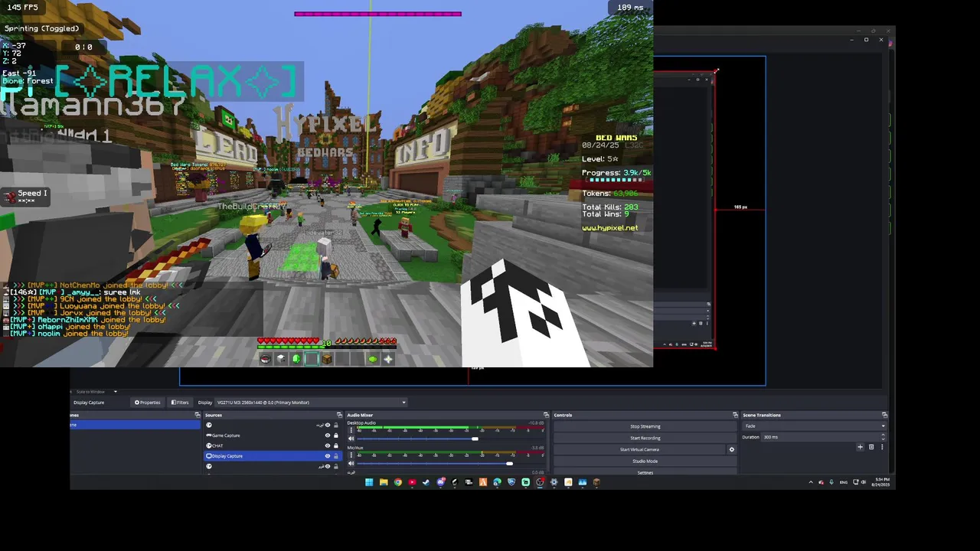Click the '145 FPS' counter text
This screenshot has height=551, width=980.
click(x=22, y=8)
